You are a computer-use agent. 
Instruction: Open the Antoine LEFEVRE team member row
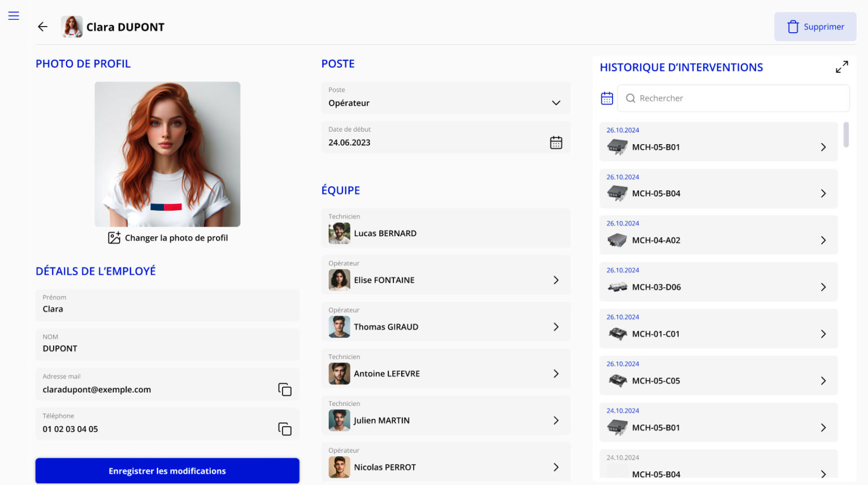[445, 369]
